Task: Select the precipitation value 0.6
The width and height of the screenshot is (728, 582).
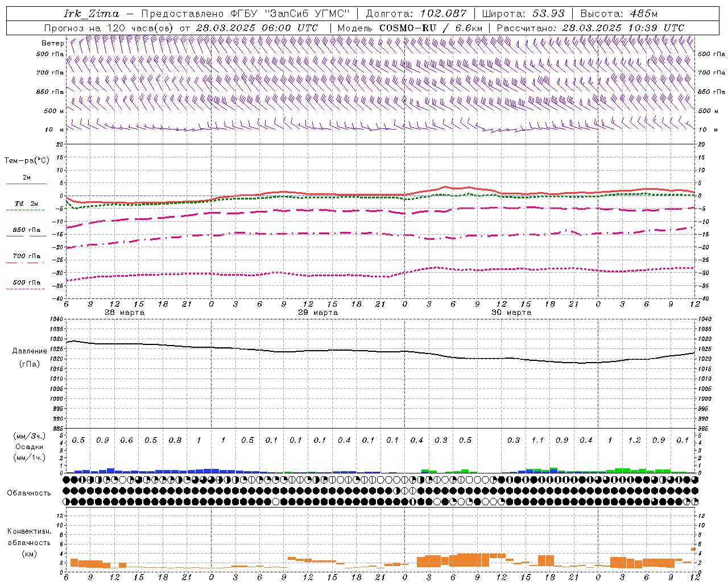Action: point(126,440)
